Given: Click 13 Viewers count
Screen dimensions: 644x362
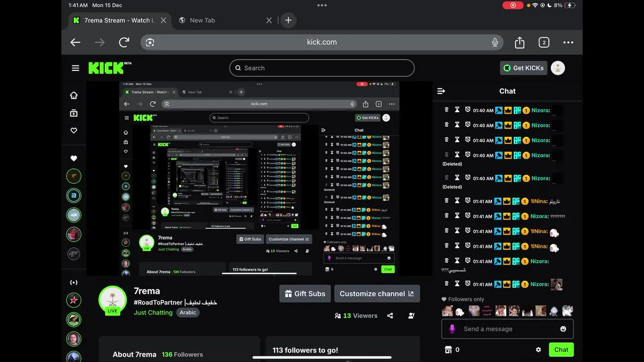Looking at the screenshot, I should 356,316.
